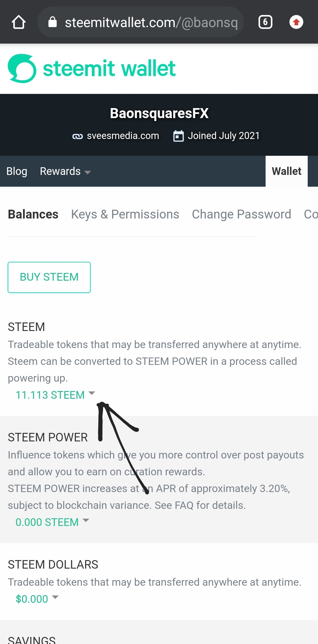
Task: Open the Blog tab
Action: [17, 171]
